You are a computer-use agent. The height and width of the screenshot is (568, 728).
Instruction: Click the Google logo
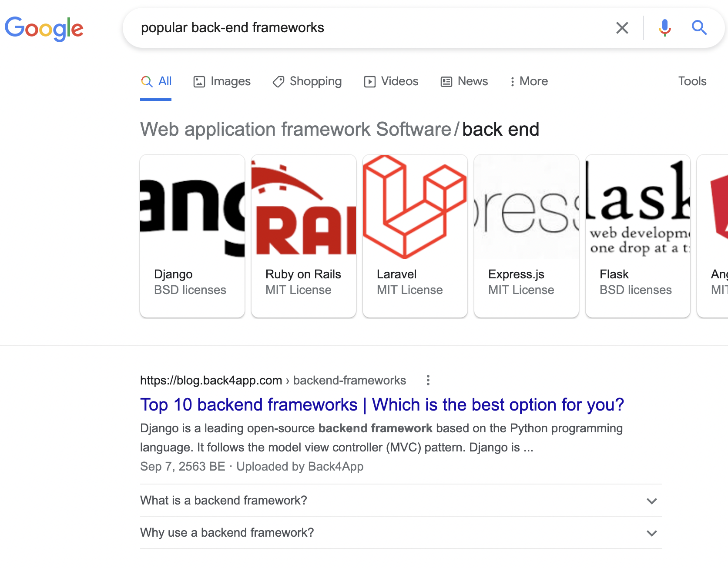coord(44,28)
